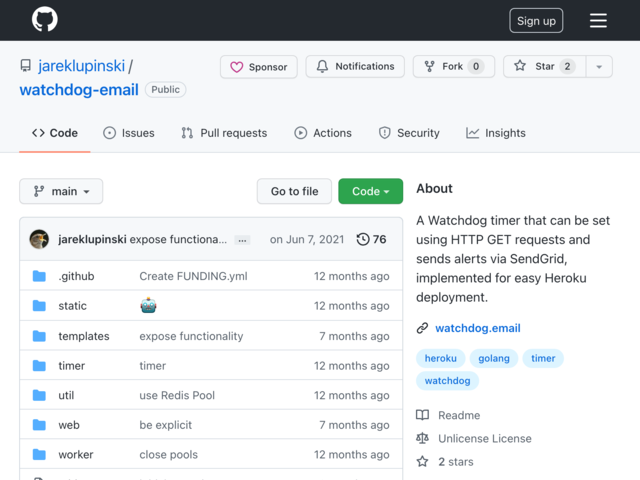Open the util folder
The height and width of the screenshot is (480, 640).
point(66,396)
